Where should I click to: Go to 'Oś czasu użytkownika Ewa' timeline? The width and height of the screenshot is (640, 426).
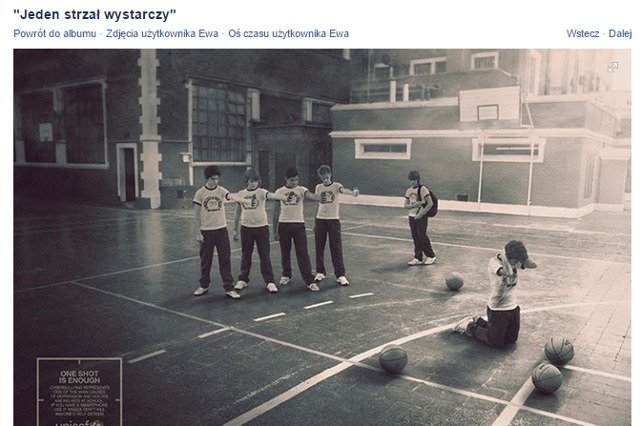[x=288, y=33]
